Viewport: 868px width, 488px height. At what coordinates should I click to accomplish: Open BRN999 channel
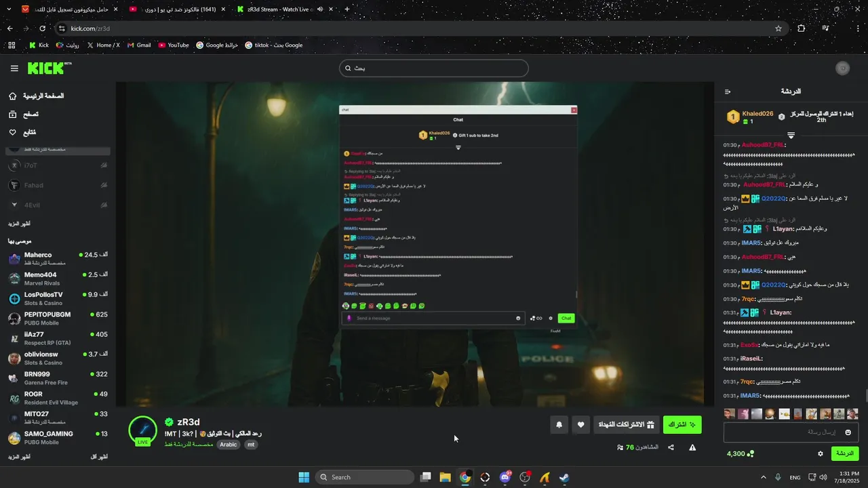point(58,378)
